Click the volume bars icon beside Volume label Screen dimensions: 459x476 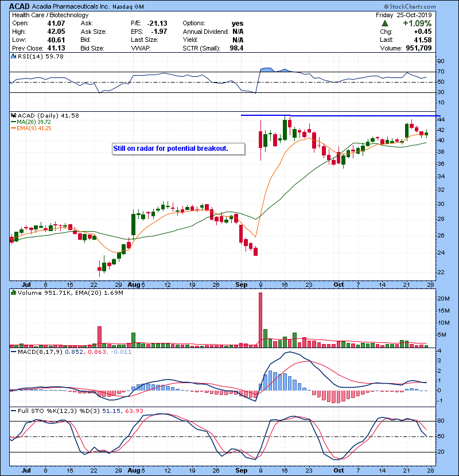[13, 292]
